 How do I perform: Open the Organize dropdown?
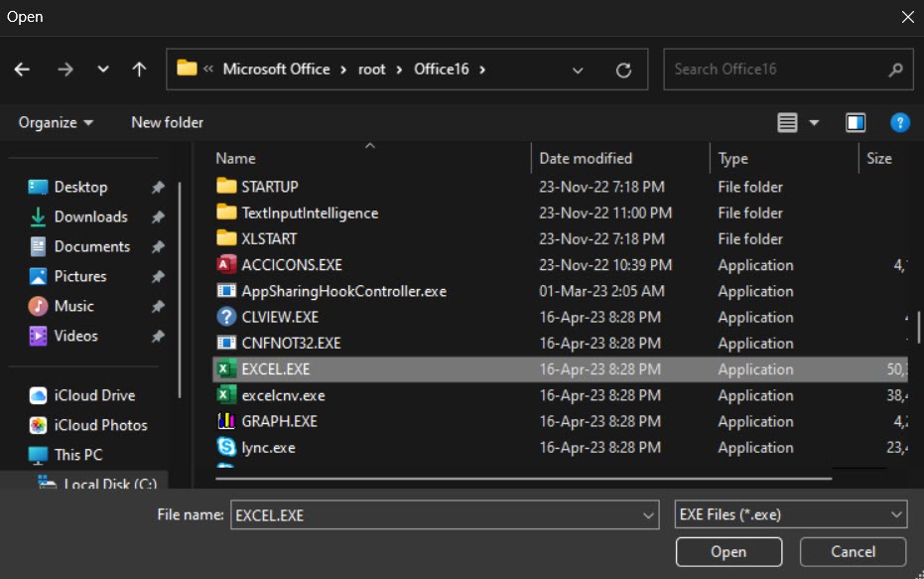(55, 122)
